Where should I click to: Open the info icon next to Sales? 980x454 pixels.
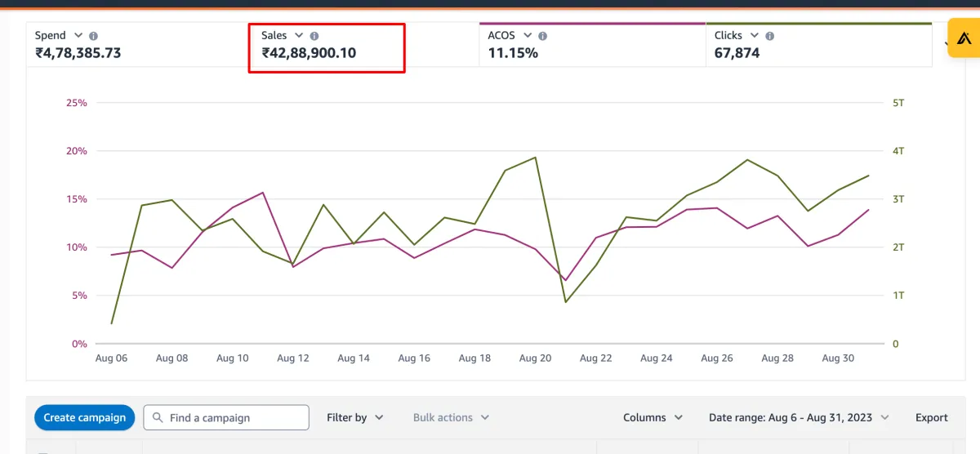click(314, 36)
